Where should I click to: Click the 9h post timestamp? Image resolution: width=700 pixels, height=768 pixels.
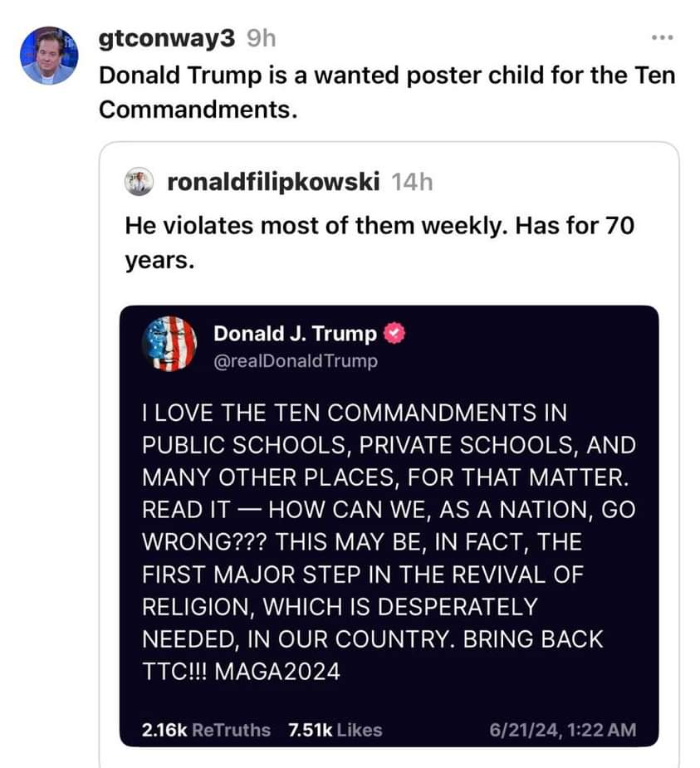261,38
